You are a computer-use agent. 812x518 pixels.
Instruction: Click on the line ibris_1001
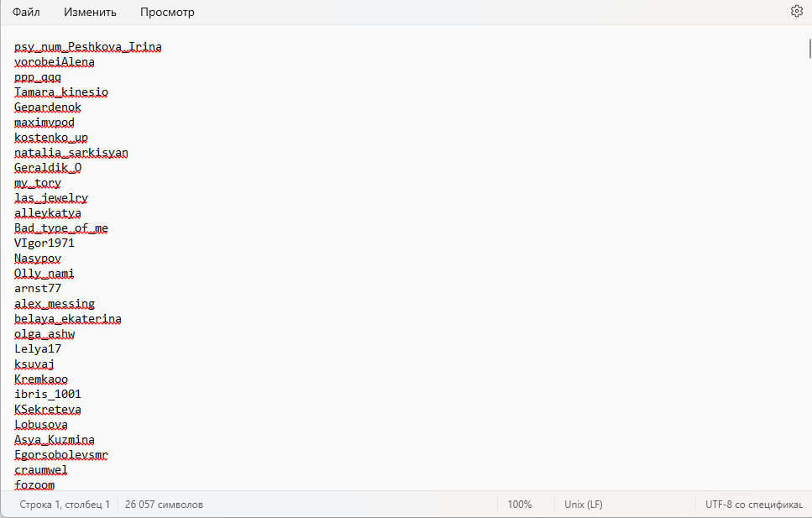pyautogui.click(x=48, y=395)
